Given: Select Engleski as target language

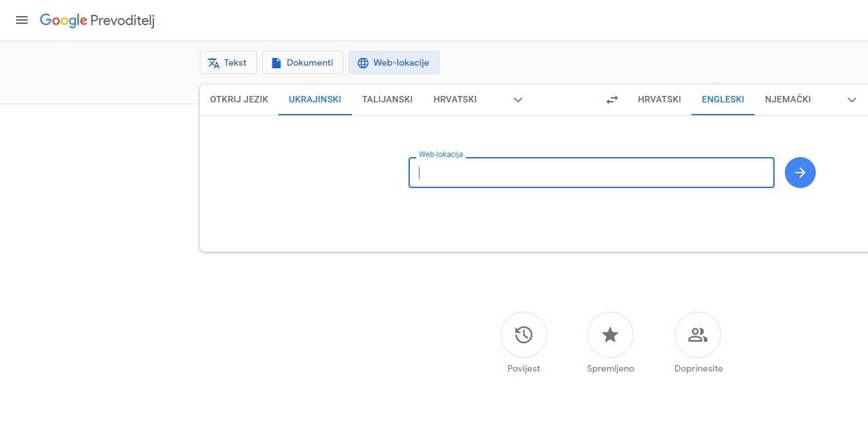Looking at the screenshot, I should [x=723, y=99].
